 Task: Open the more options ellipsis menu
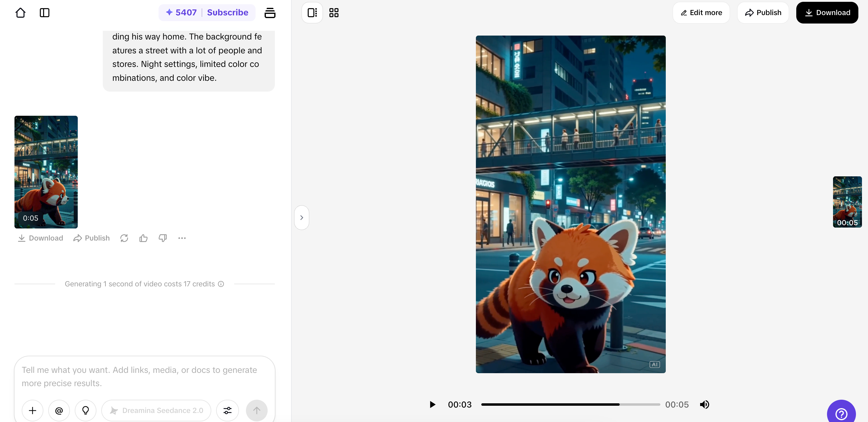coord(182,238)
